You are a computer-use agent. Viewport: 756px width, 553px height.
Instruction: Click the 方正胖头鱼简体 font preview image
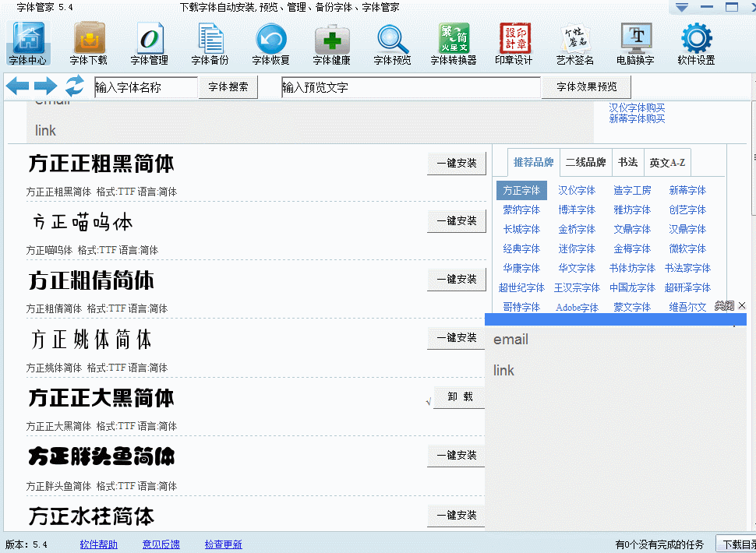(x=101, y=455)
